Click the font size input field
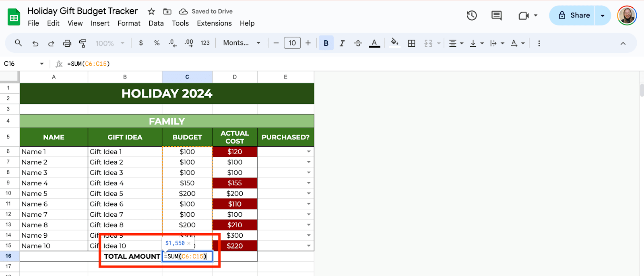 [x=292, y=43]
